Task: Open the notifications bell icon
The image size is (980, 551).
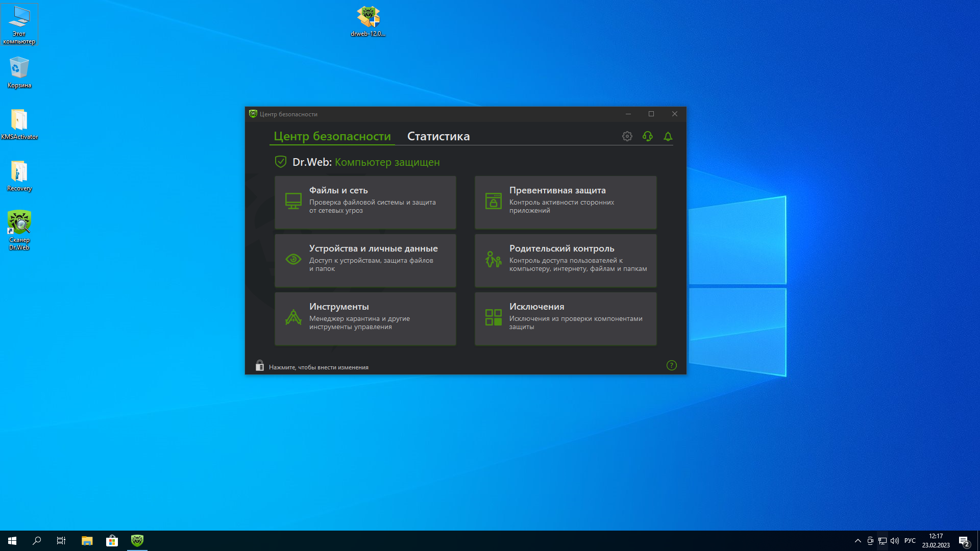Action: [668, 136]
